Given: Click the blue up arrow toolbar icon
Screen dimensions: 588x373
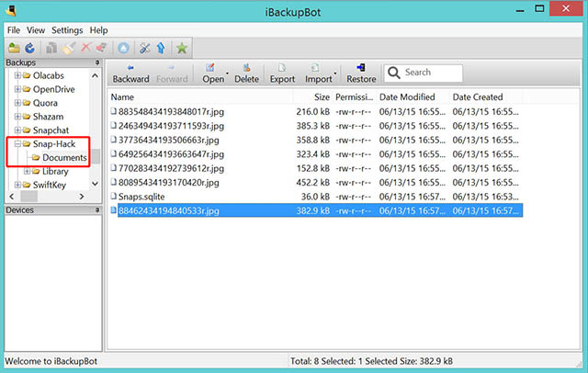Looking at the screenshot, I should (x=161, y=48).
